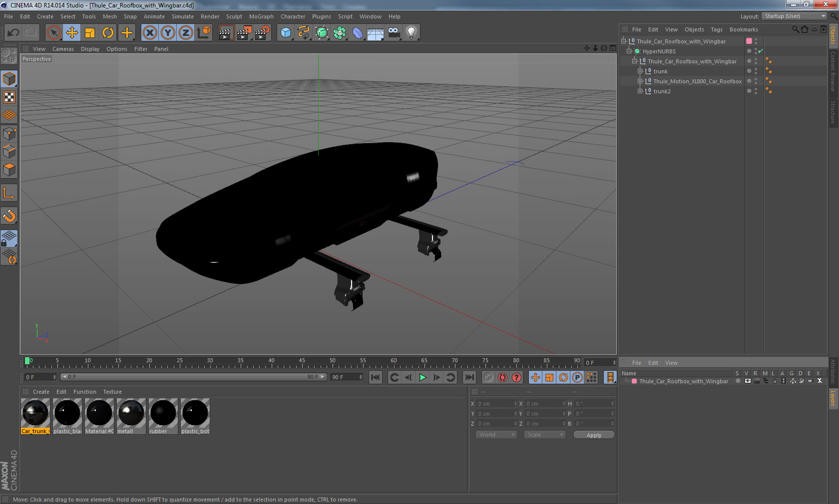Screen dimensions: 839x504
Task: Switch to Points mode
Action: pyautogui.click(x=9, y=133)
